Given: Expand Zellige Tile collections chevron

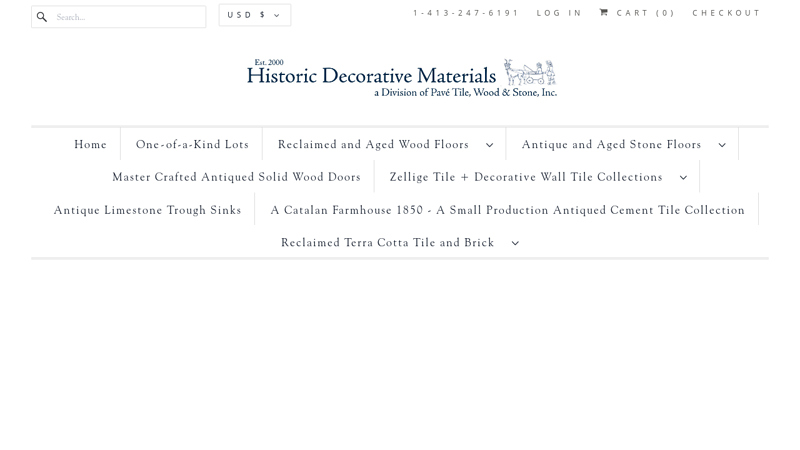Looking at the screenshot, I should (x=683, y=178).
